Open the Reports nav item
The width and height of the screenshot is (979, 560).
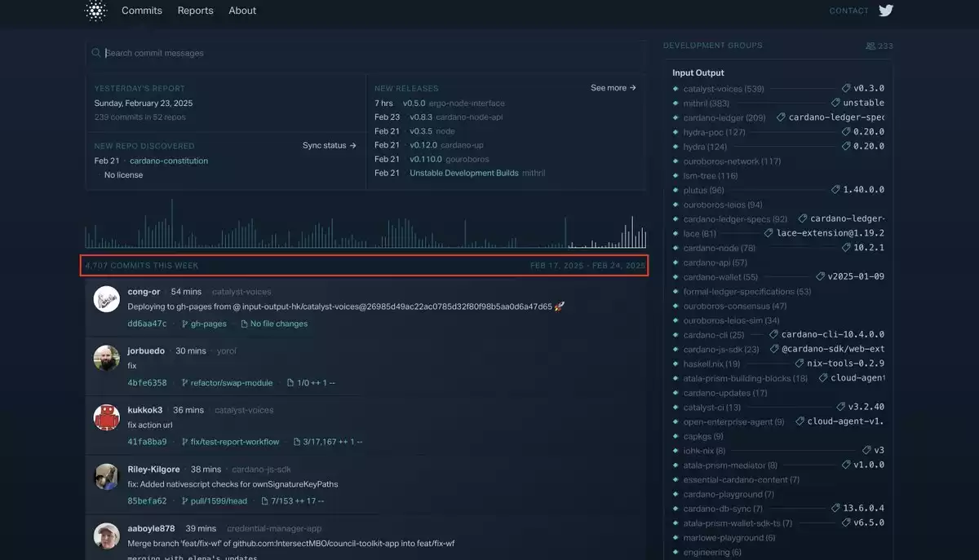[195, 11]
